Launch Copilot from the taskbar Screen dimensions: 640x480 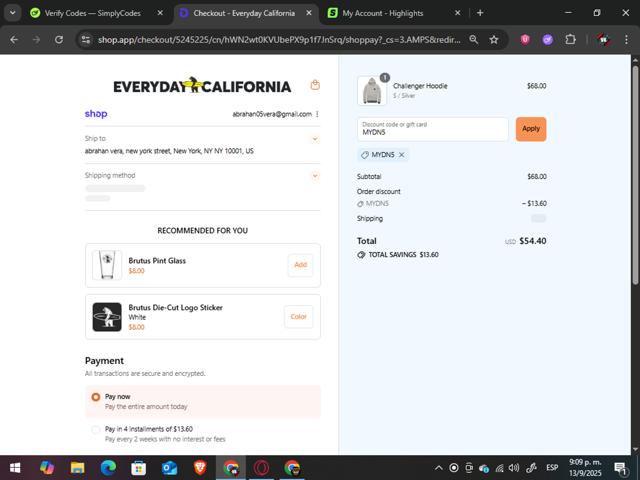[47, 468]
